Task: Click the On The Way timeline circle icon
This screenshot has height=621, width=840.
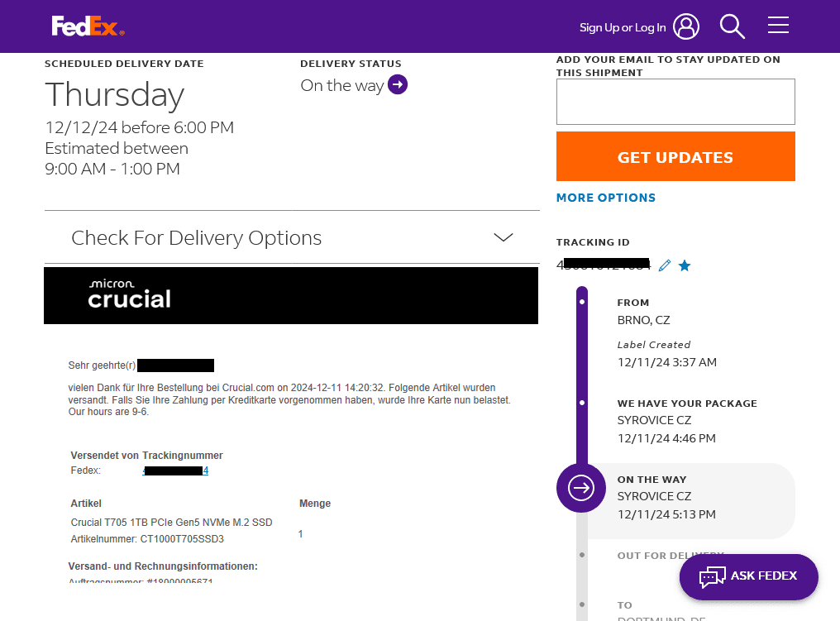Action: tap(582, 488)
